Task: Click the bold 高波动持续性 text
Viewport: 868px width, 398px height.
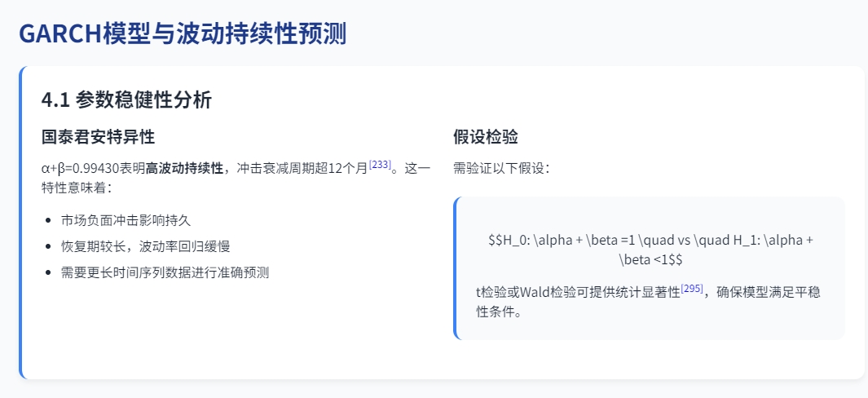Action: (x=184, y=169)
